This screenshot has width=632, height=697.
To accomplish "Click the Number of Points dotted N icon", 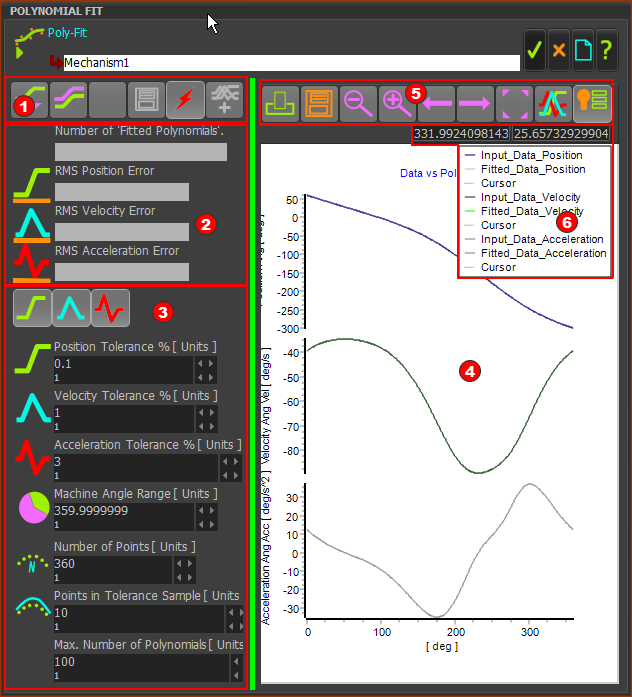I will pos(32,563).
